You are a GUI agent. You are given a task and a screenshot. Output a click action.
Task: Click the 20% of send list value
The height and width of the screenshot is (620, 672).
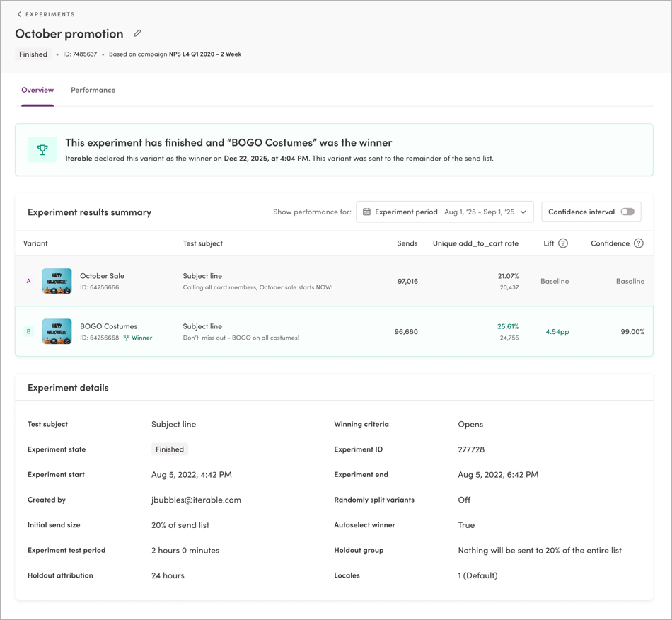coord(180,525)
